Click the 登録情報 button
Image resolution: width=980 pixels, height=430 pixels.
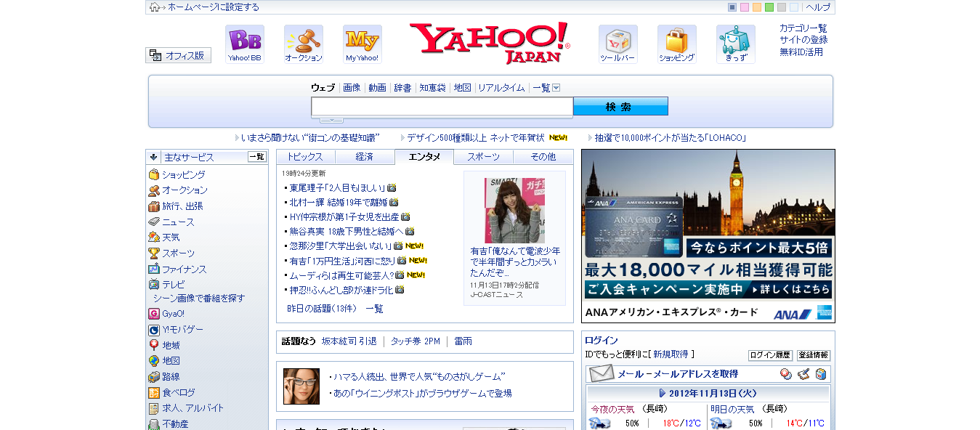[814, 355]
